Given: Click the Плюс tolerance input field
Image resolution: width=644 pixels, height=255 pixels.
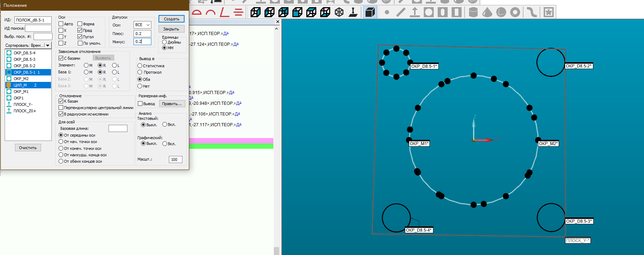Looking at the screenshot, I should (x=142, y=34).
